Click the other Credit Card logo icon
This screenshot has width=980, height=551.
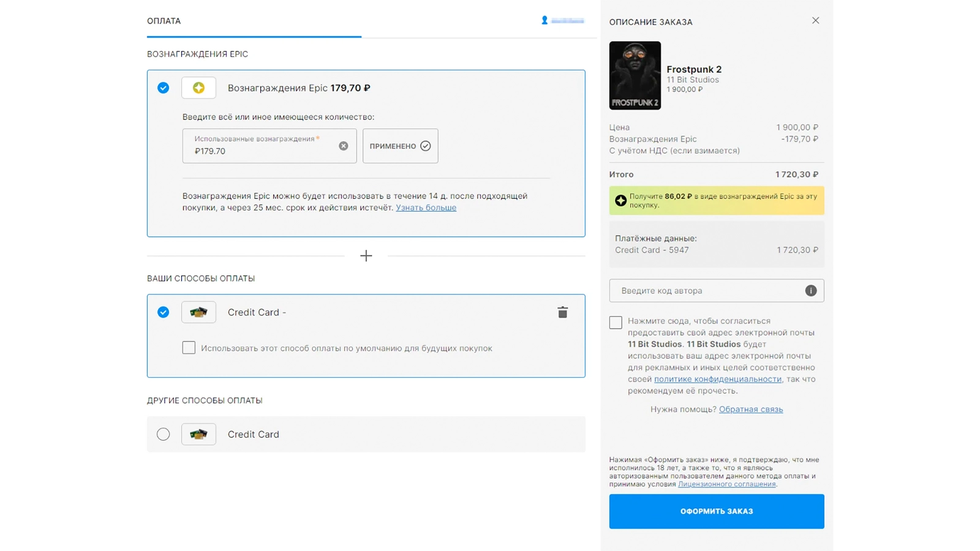(198, 434)
